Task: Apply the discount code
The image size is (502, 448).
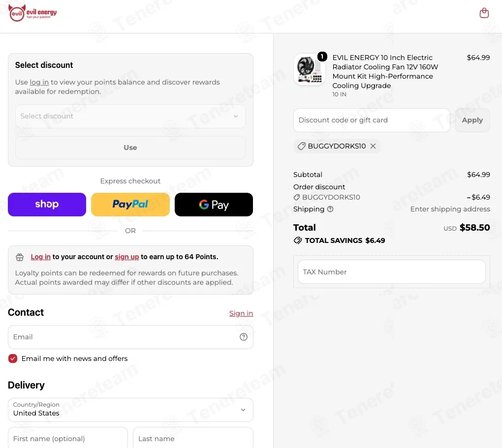Action: (x=472, y=120)
